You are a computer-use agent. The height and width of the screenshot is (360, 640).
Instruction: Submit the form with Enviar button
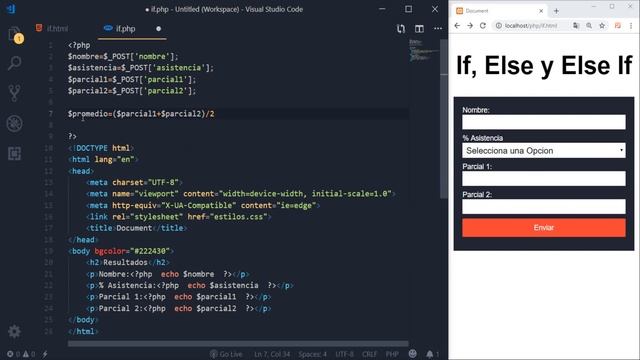click(544, 228)
